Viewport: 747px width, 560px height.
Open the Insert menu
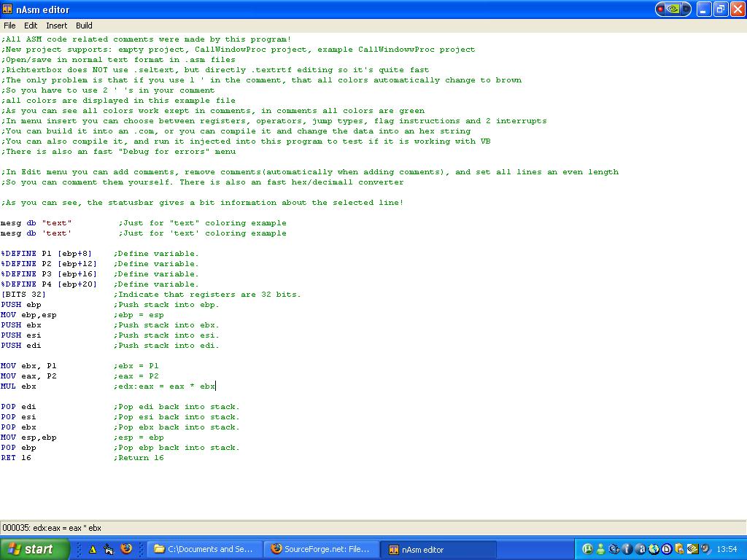[57, 26]
